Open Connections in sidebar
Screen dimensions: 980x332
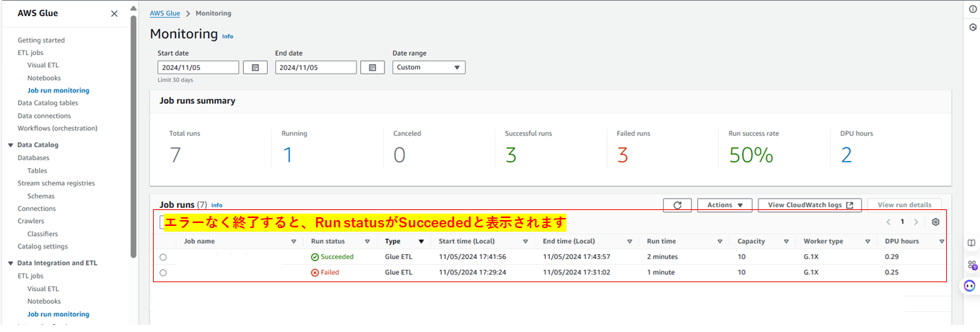coord(37,209)
